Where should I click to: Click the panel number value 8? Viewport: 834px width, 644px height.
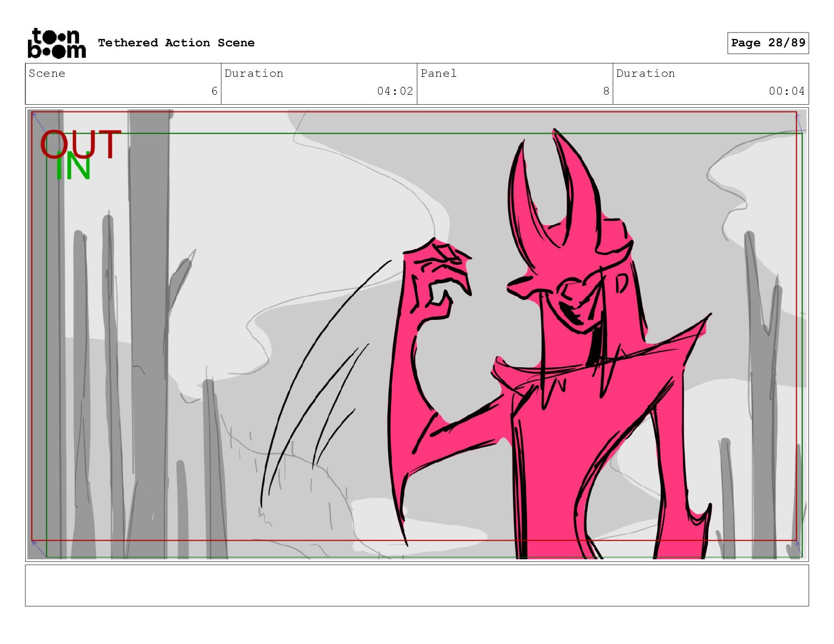pyautogui.click(x=606, y=92)
